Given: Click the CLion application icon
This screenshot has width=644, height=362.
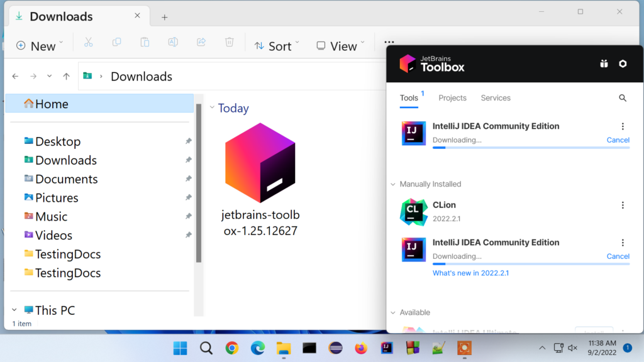Looking at the screenshot, I should pyautogui.click(x=413, y=212).
